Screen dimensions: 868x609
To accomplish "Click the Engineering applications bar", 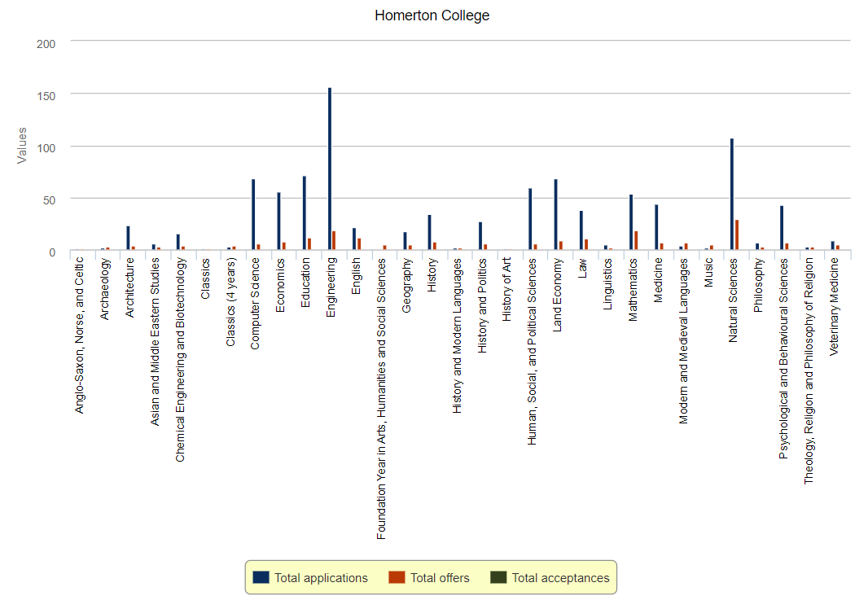I will pyautogui.click(x=330, y=169).
